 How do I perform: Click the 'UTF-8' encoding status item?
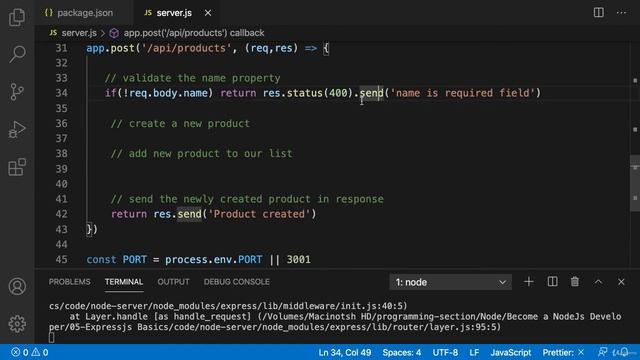point(445,352)
